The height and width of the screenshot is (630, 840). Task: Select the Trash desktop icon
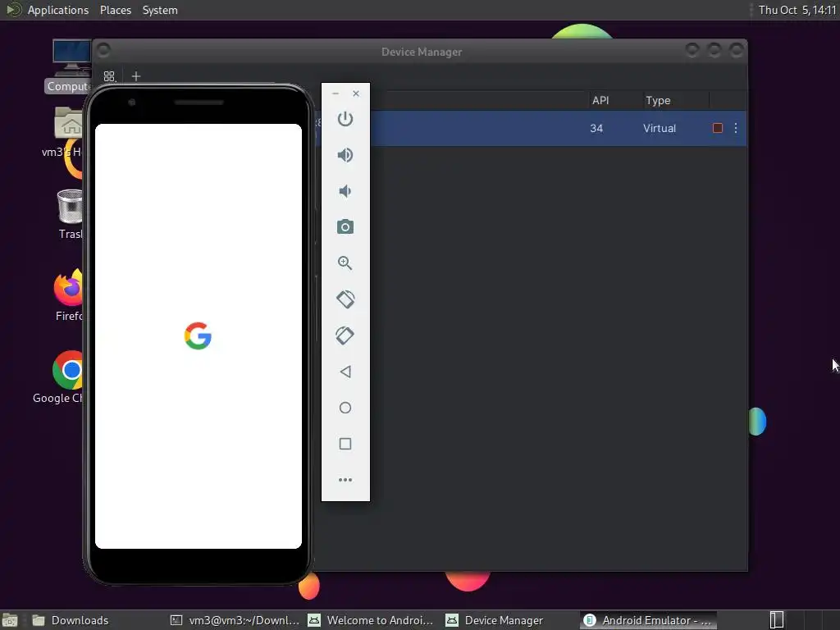tap(70, 214)
